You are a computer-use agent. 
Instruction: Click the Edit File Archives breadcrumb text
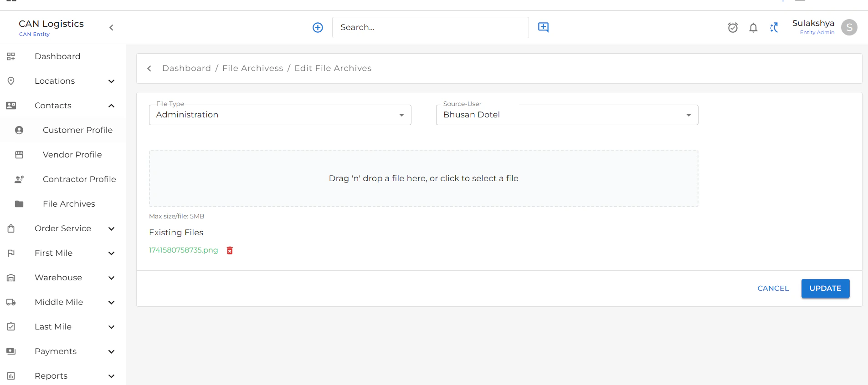[x=333, y=68]
